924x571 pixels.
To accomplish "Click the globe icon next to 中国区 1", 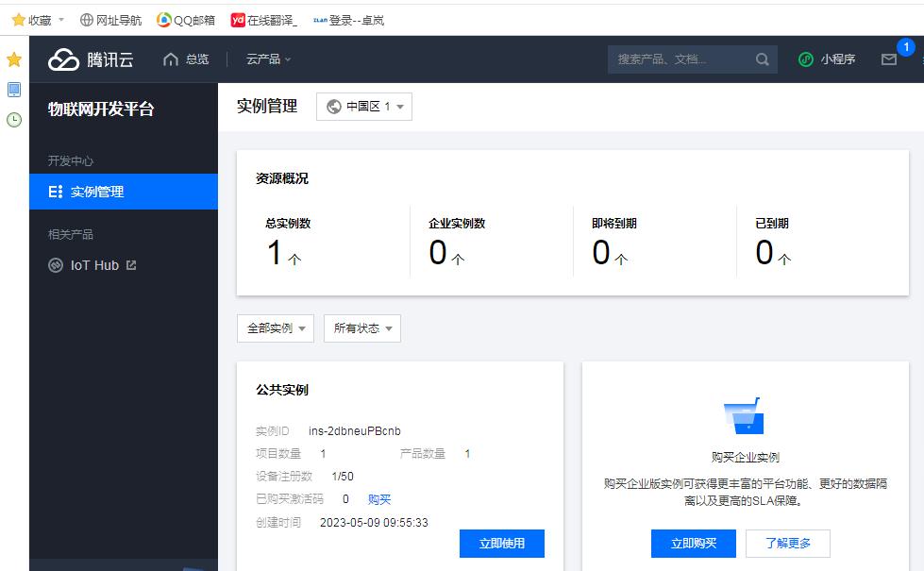I will click(x=334, y=106).
